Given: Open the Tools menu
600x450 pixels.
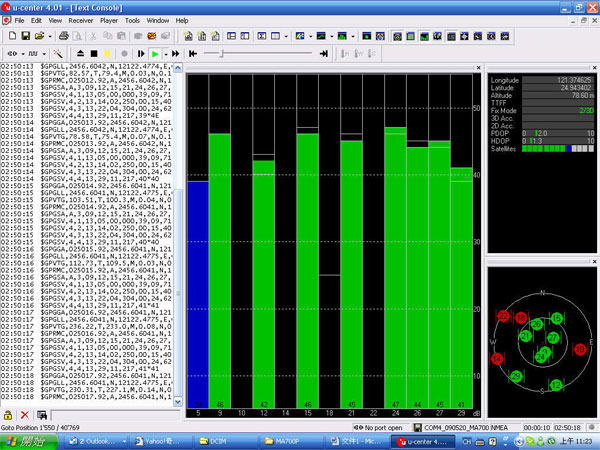Looking at the screenshot, I should 132,21.
